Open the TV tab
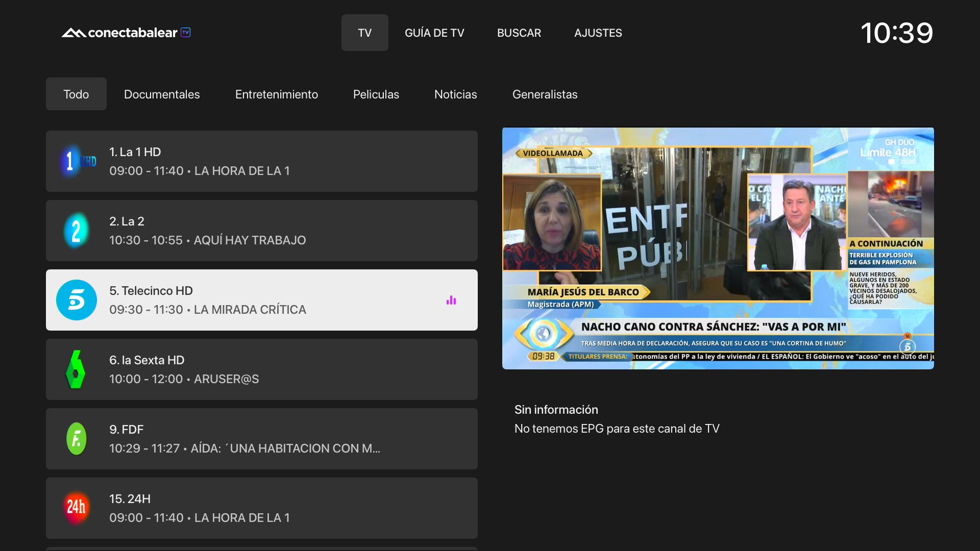Screen dimensions: 980x551 point(365,33)
